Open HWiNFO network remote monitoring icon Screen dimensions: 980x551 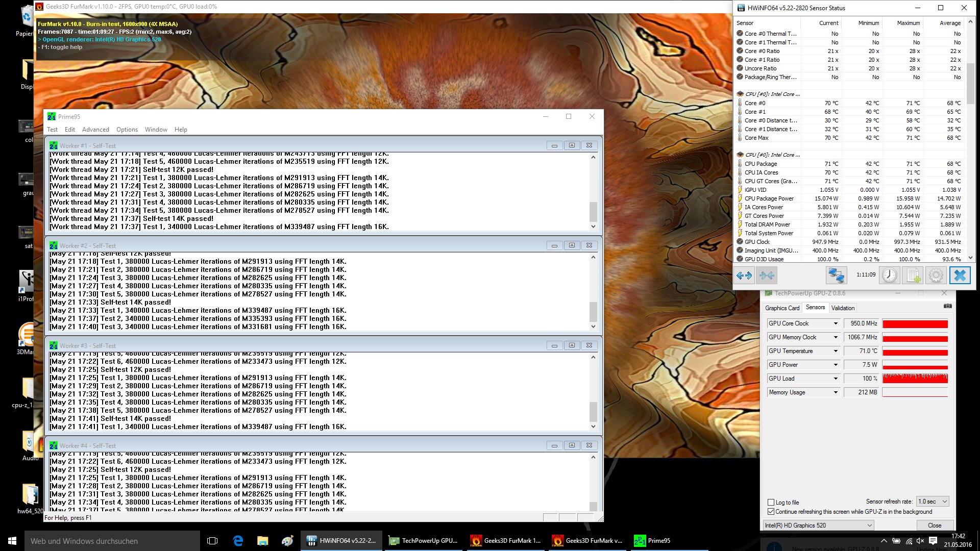pyautogui.click(x=836, y=275)
